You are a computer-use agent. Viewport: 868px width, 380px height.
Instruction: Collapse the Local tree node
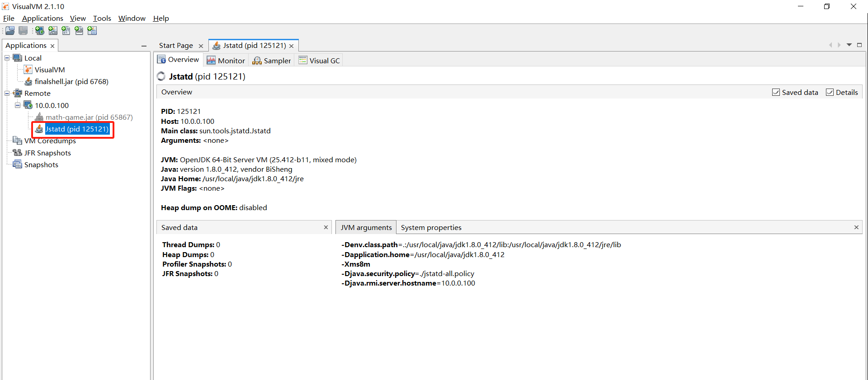coord(7,58)
